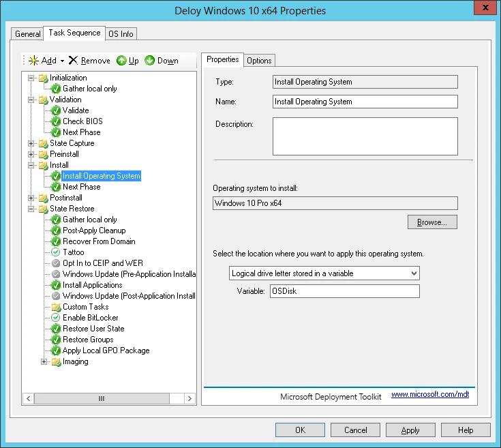
Task: Select Gather local only under State Restore
Action: click(x=90, y=220)
